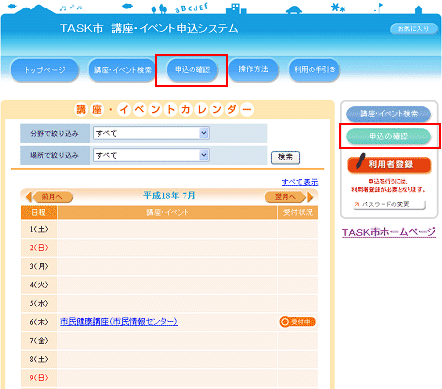442x389 pixels.
Task: Select the 1(土) date row
Action: [x=169, y=229]
